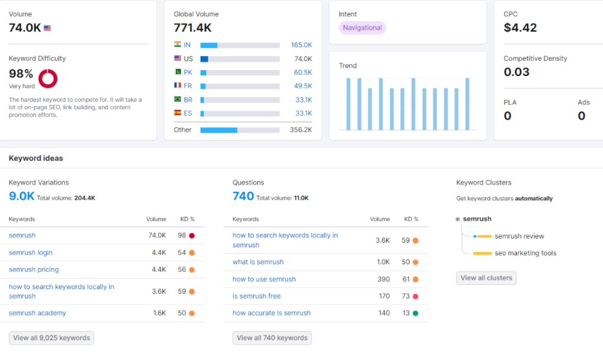Click View all 740 keywords
The height and width of the screenshot is (364, 603).
(x=271, y=338)
